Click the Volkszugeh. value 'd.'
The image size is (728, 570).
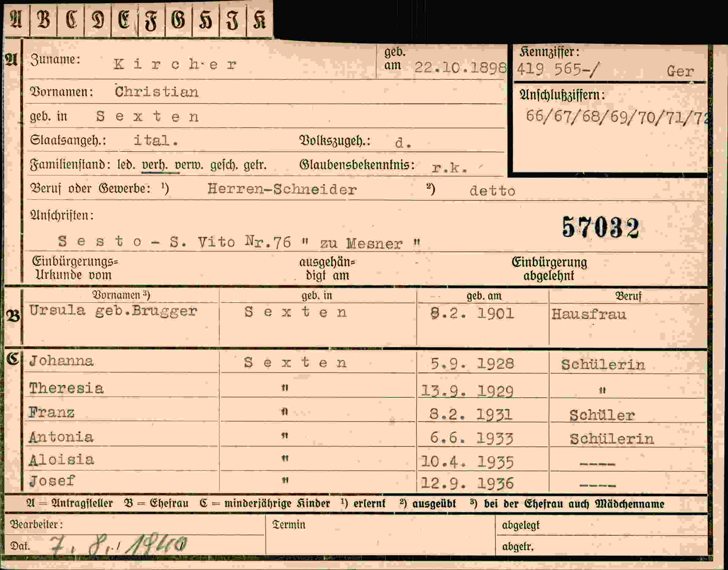point(403,143)
